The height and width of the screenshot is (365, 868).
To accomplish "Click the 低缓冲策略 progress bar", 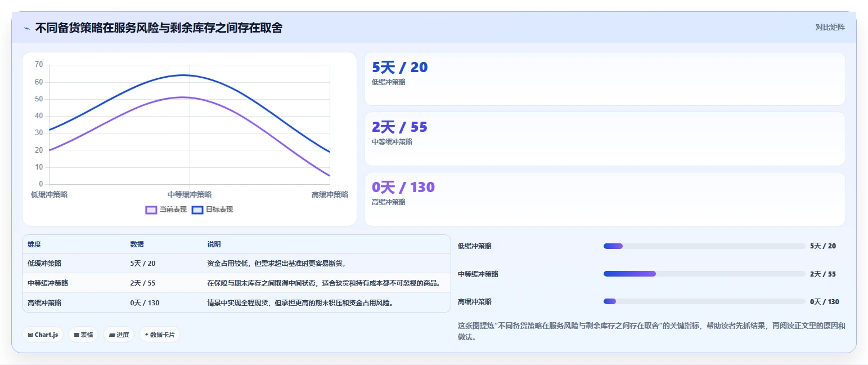I will click(x=704, y=246).
